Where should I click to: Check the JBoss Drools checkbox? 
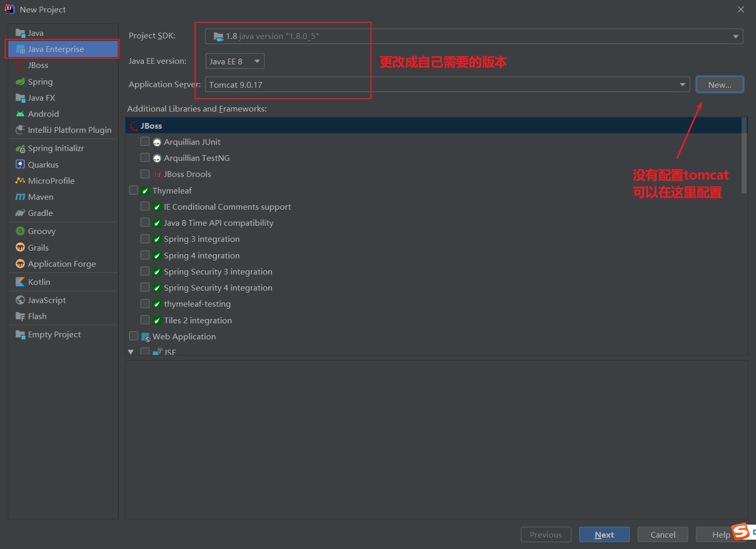pyautogui.click(x=145, y=174)
